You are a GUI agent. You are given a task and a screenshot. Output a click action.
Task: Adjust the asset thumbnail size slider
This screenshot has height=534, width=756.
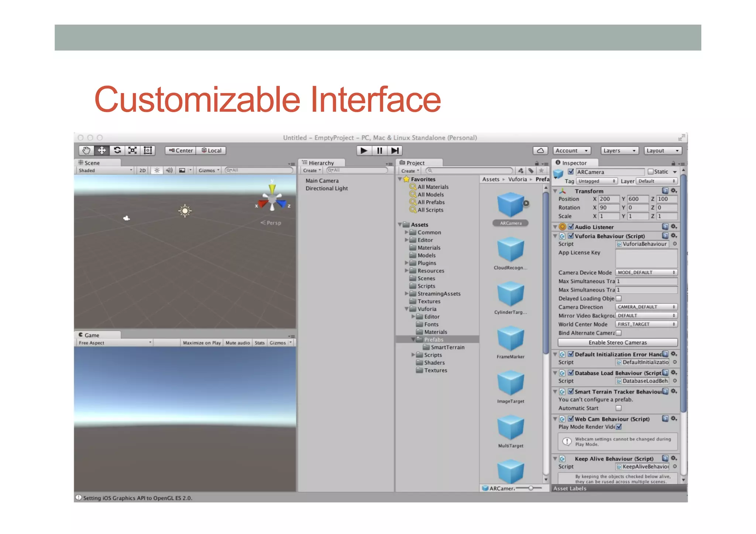(530, 488)
